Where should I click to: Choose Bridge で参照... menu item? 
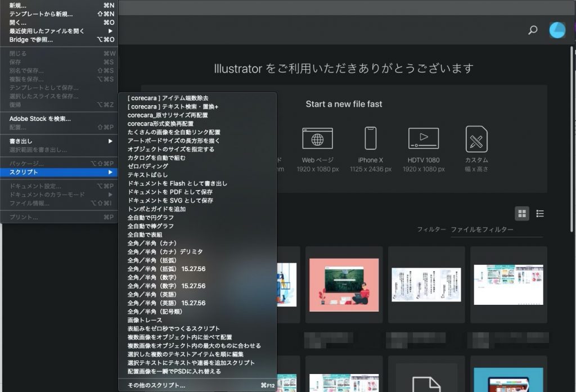58,39
